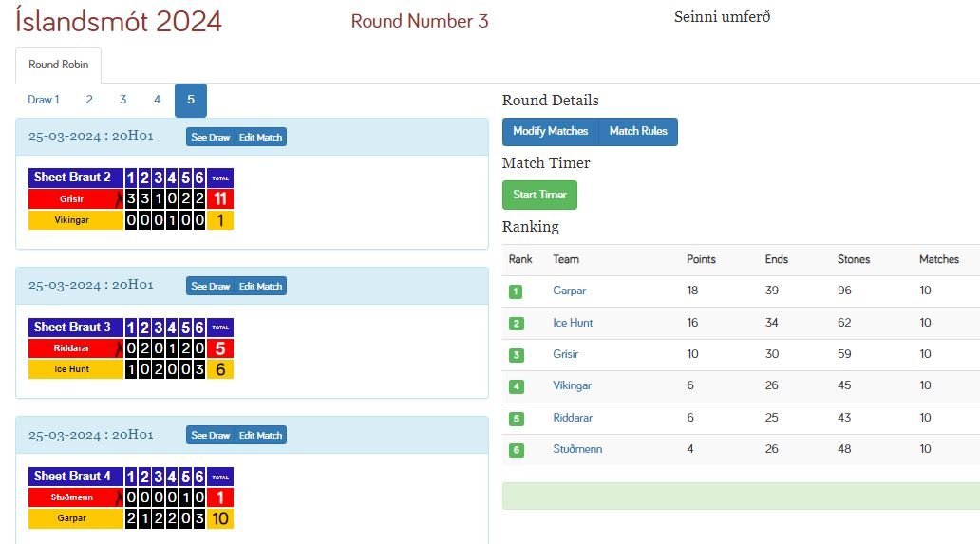Open the Round Robin tab
980x544 pixels.
tap(58, 65)
